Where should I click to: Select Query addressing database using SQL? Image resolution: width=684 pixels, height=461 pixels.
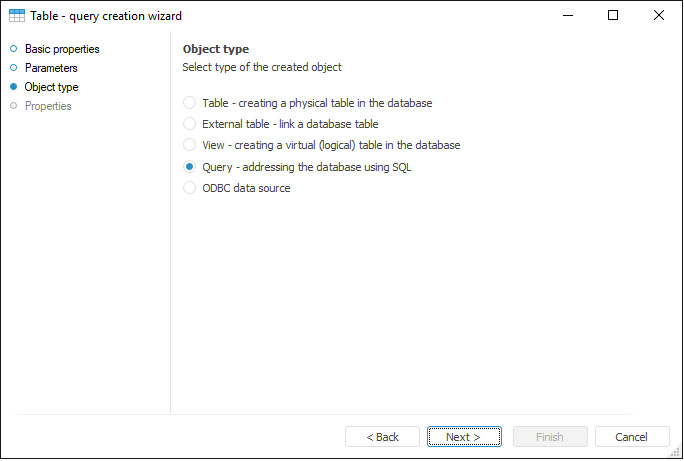pyautogui.click(x=190, y=167)
